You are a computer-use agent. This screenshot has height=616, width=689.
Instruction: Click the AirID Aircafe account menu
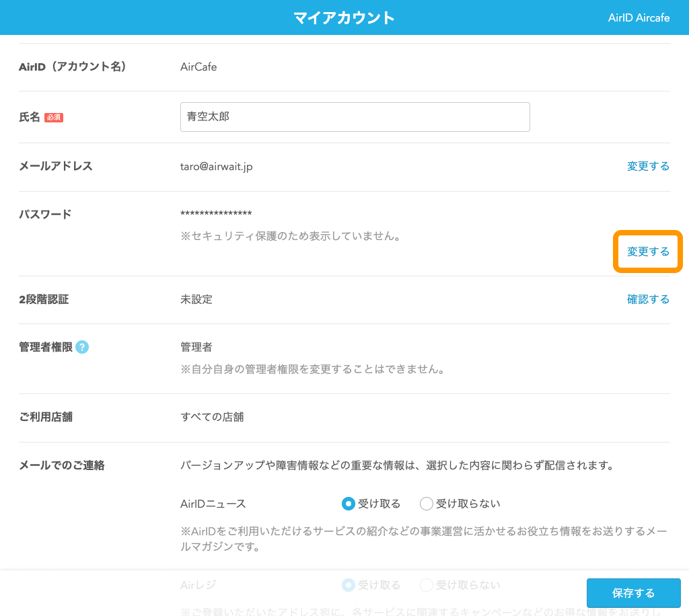coord(639,17)
